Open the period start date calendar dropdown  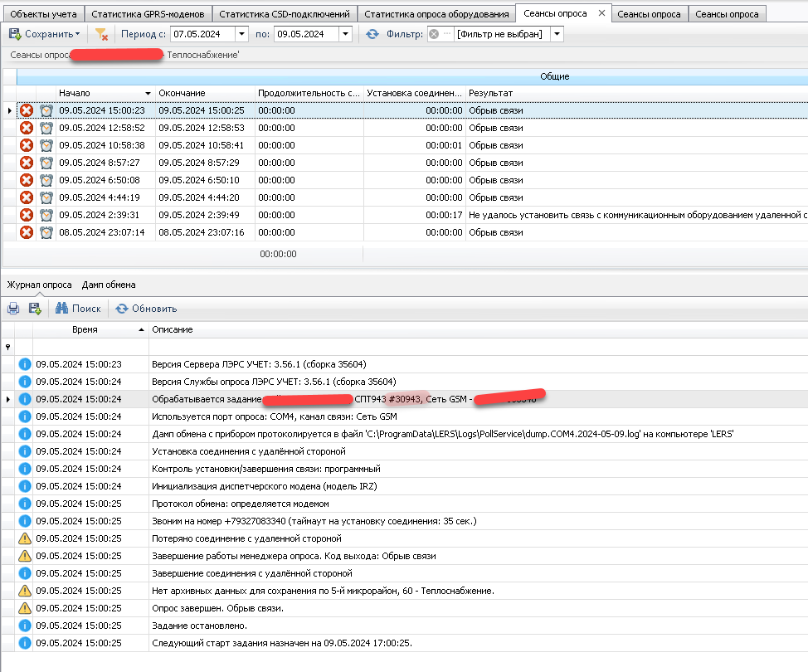[241, 35]
